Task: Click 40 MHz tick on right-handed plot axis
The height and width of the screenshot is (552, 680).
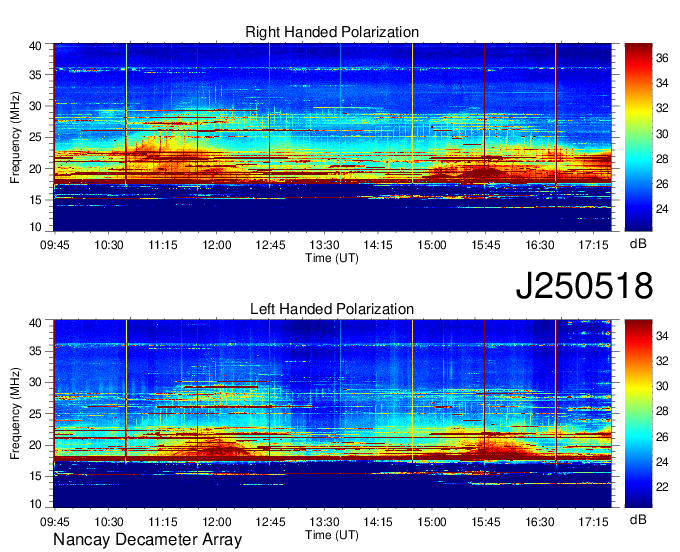Action: [36, 46]
